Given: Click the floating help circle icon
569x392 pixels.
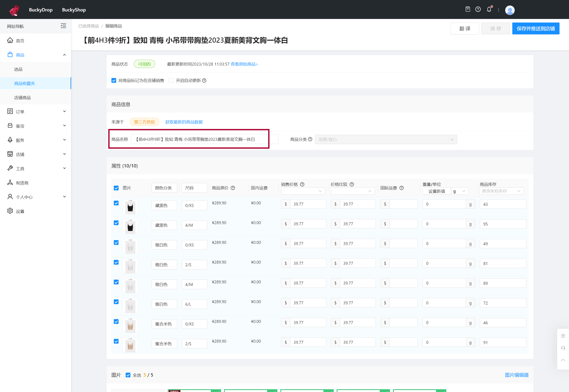Looking at the screenshot, I should coord(563,336).
